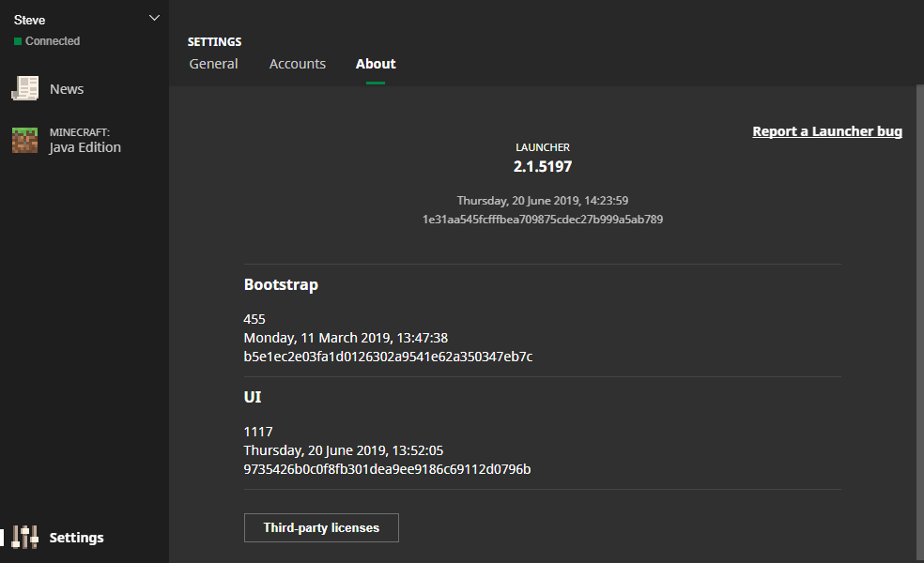Image resolution: width=924 pixels, height=563 pixels.
Task: Select the Java Edition label in the sidebar
Action: point(85,147)
